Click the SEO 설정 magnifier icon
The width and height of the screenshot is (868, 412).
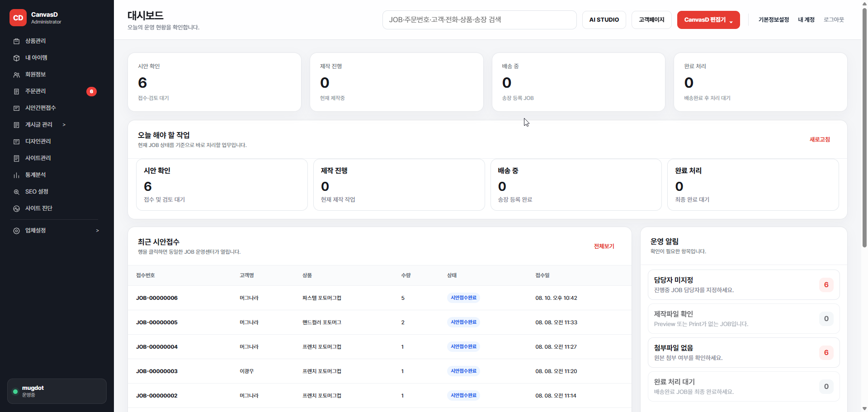pos(17,192)
